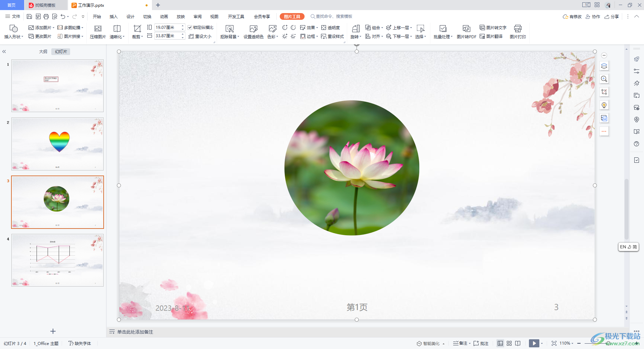Click the picture height field 19.07厘米
This screenshot has width=644, height=349.
[167, 28]
